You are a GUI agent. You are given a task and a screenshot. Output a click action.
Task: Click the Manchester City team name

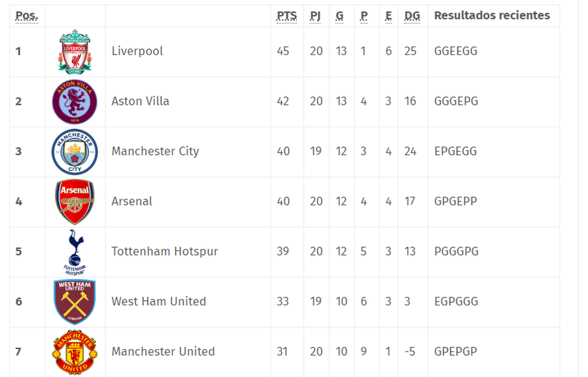pyautogui.click(x=155, y=152)
